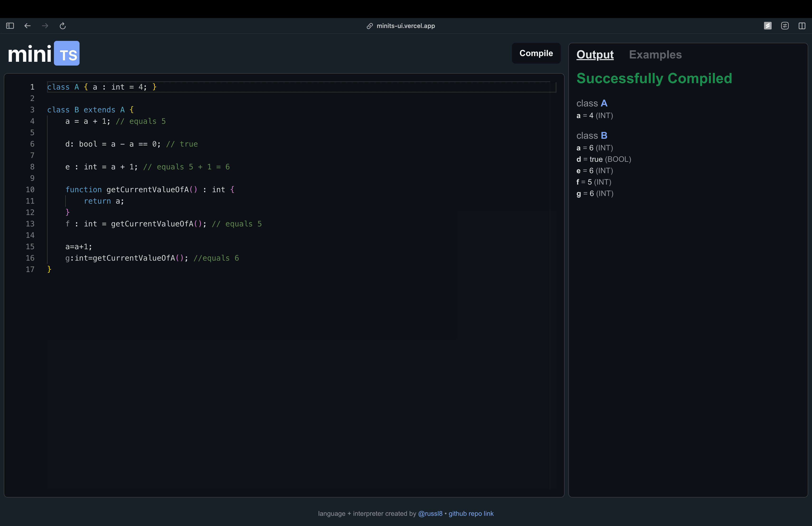Click the 'Successfully Compiled' heading
The width and height of the screenshot is (812, 526).
(x=654, y=78)
